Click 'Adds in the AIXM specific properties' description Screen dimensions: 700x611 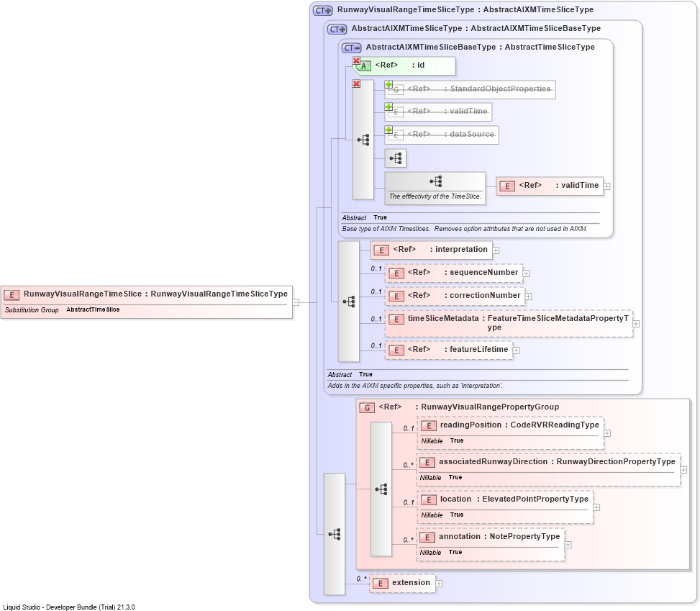click(x=414, y=386)
